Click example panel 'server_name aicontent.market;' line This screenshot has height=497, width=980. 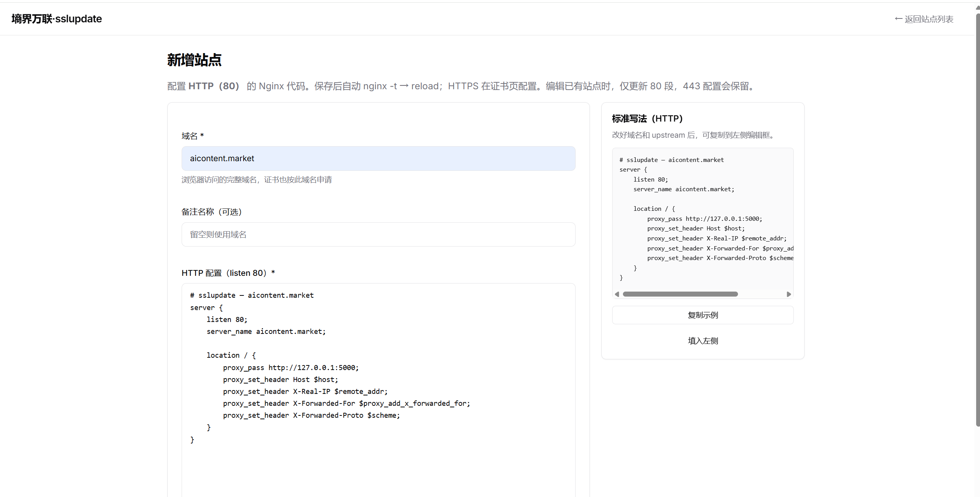pos(684,189)
